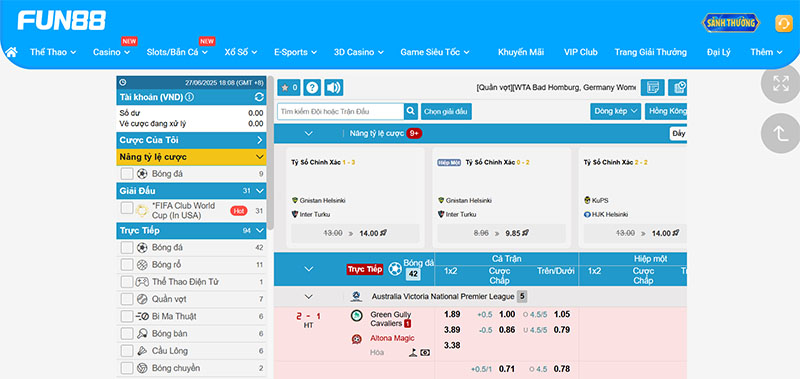Screen dimensions: 800x379
Task: Select draw odds 3.38 for Hòa
Action: 452,345
